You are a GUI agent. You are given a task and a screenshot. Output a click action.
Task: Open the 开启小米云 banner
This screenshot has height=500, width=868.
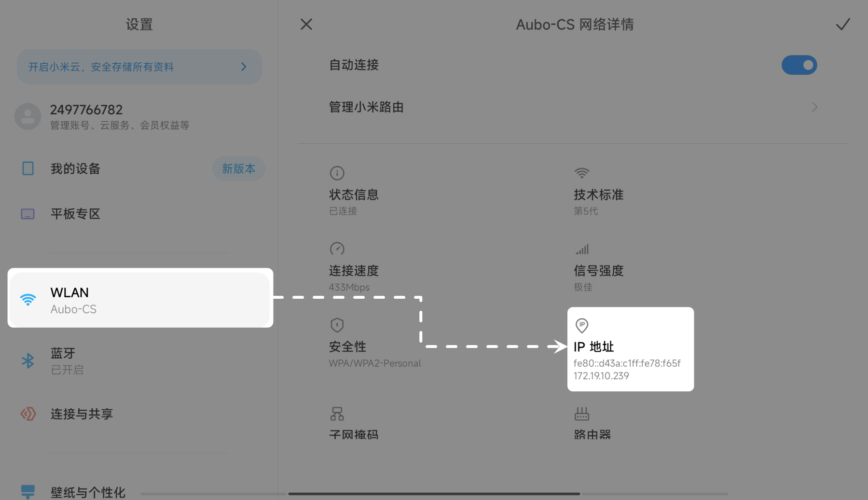(139, 67)
